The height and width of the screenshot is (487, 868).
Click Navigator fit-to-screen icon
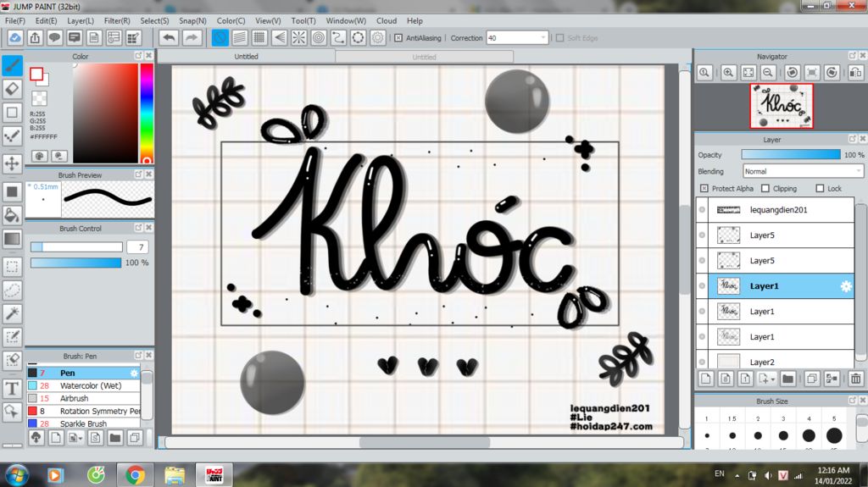748,73
